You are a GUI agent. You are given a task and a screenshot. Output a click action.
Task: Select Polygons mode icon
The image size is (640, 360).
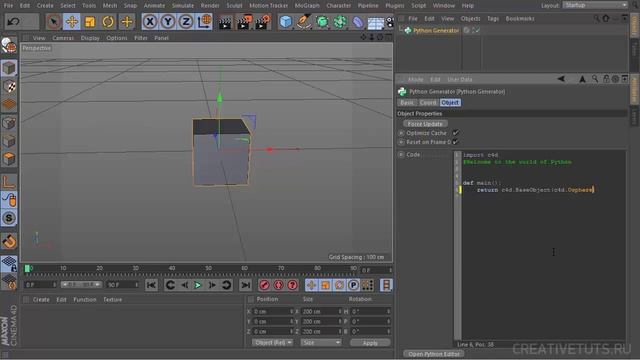[x=9, y=159]
